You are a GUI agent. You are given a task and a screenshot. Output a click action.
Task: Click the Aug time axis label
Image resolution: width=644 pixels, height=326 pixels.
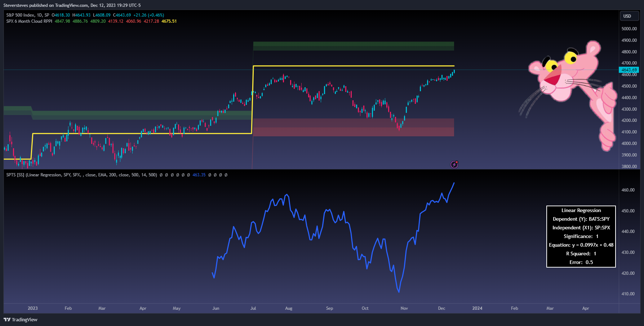pyautogui.click(x=289, y=308)
